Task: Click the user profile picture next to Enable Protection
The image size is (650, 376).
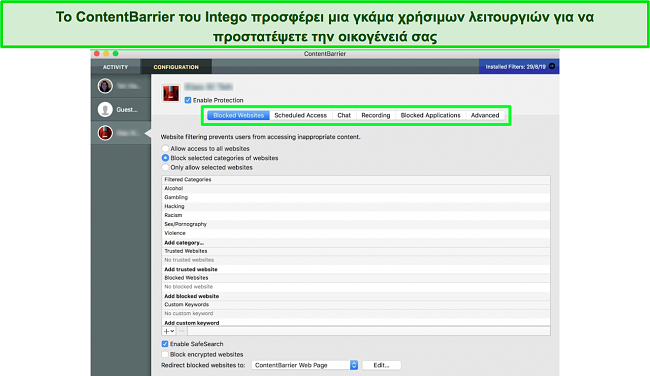Action: (x=171, y=93)
